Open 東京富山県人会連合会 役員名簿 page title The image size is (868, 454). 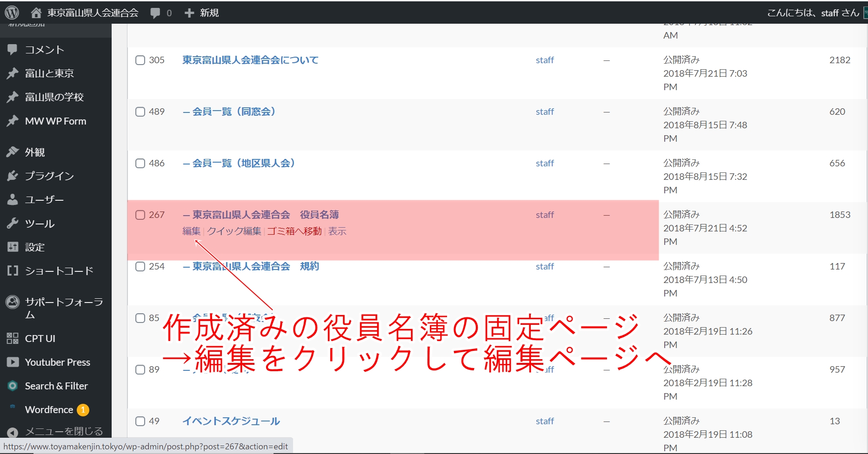260,215
